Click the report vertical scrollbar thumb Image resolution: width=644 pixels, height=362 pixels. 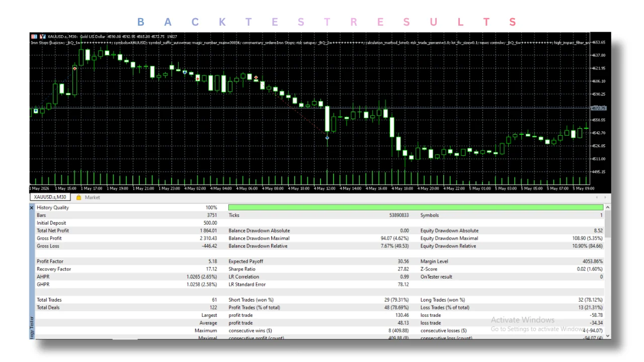pyautogui.click(x=608, y=224)
